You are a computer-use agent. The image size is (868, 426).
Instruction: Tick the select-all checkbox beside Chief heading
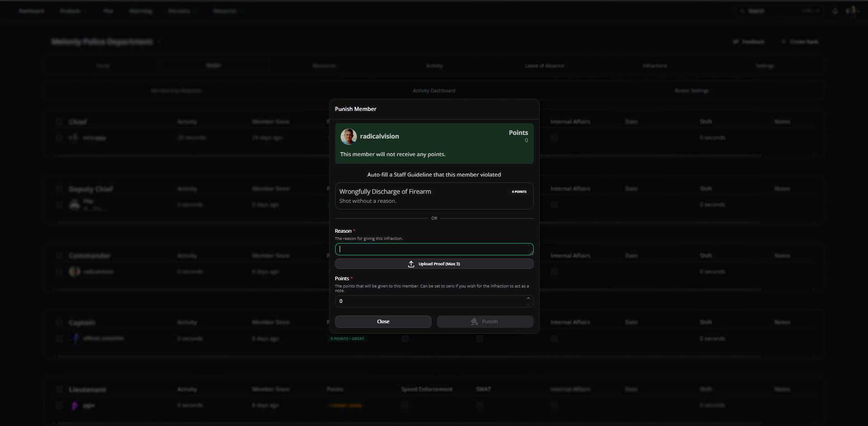tap(59, 122)
